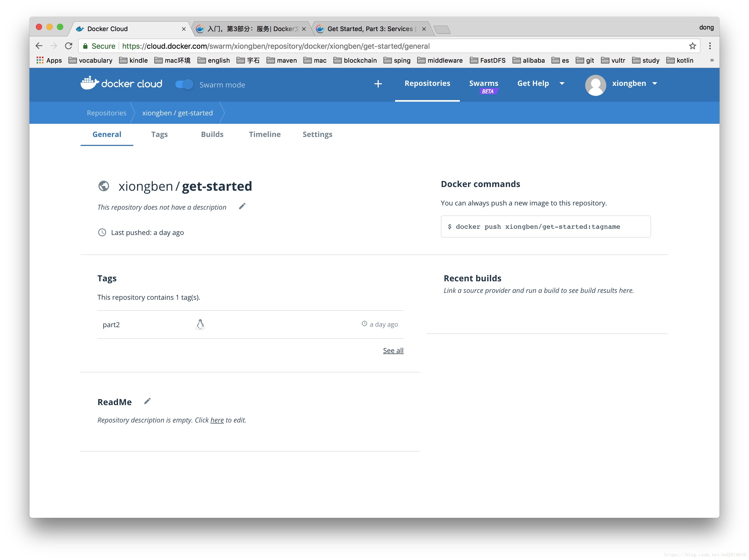Click the plus create icon in header
The width and height of the screenshot is (749, 560).
click(378, 83)
